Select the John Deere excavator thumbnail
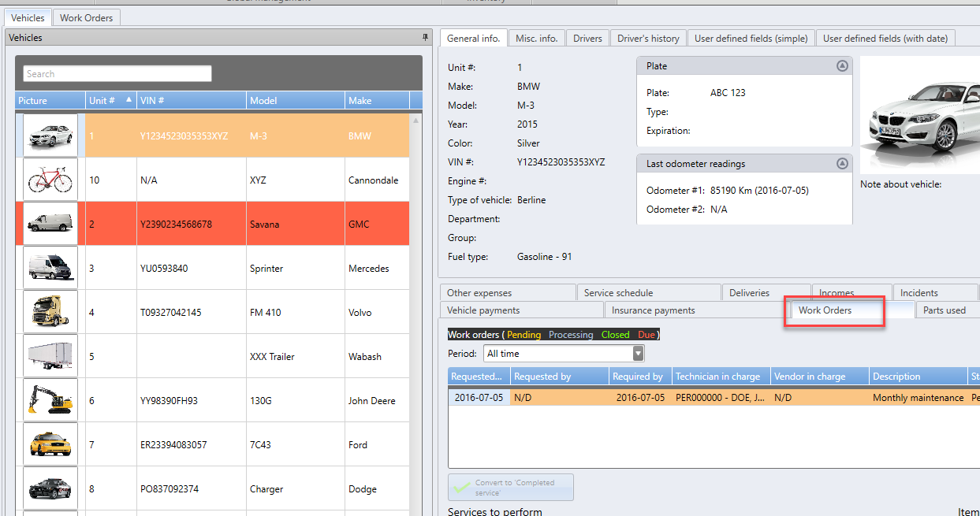Viewport: 980px width, 516px height. [x=50, y=400]
